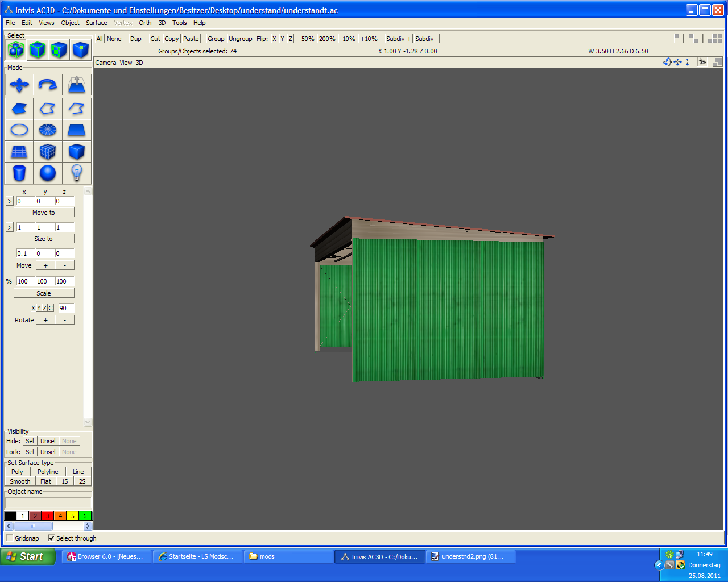
Task: Open the Camera menu of 3D view
Action: (106, 63)
